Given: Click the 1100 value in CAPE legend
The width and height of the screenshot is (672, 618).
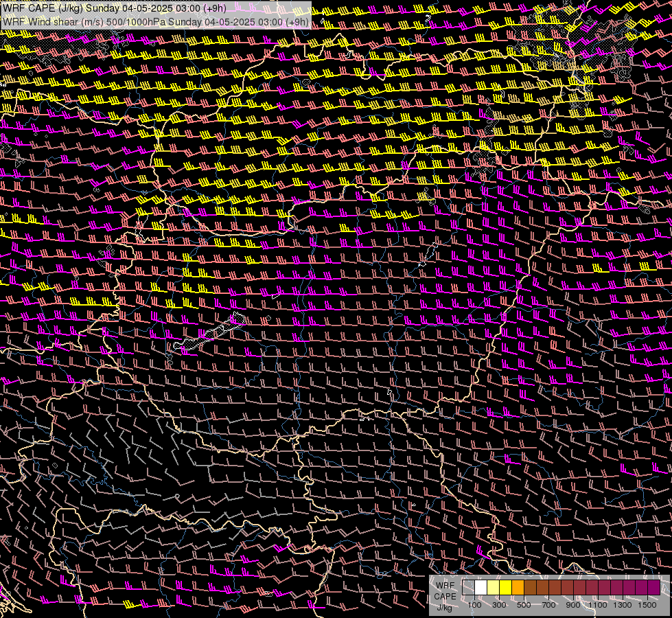Looking at the screenshot, I should tap(597, 605).
